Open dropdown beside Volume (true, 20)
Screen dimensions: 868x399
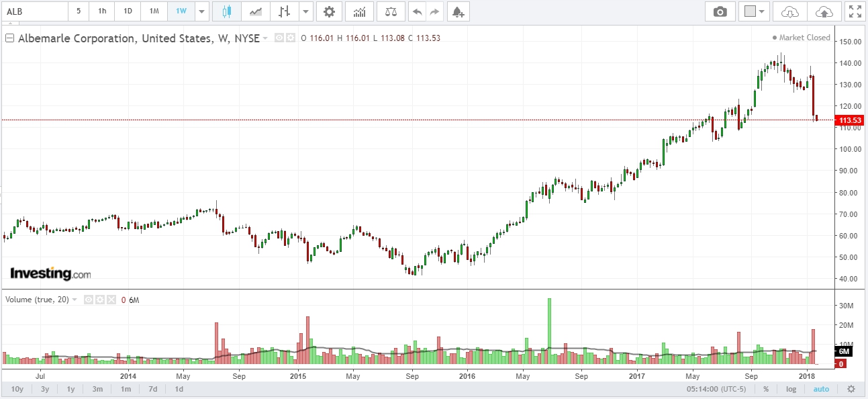tap(75, 300)
